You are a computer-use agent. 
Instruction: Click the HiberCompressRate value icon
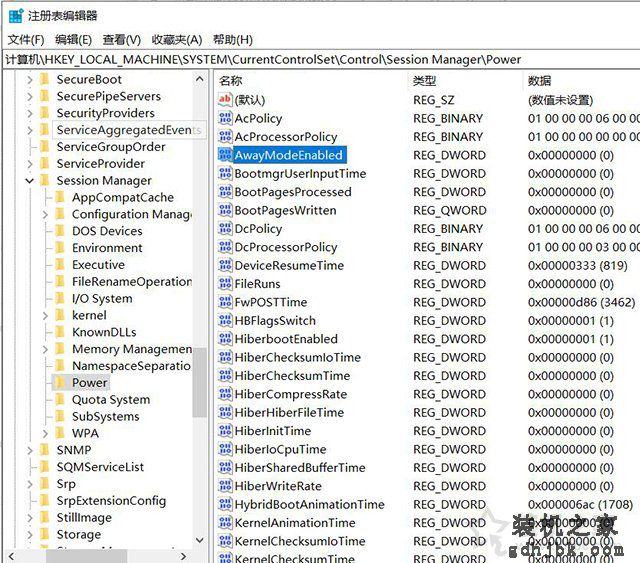[x=225, y=394]
